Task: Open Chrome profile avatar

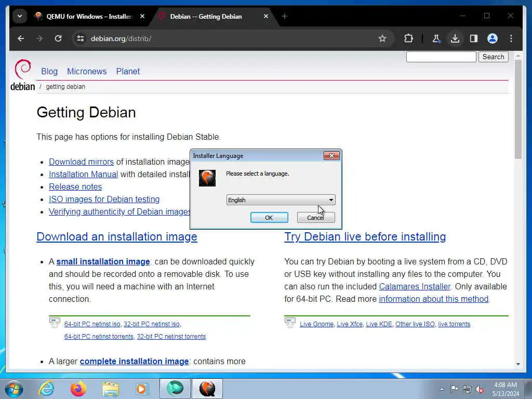Action: click(493, 38)
